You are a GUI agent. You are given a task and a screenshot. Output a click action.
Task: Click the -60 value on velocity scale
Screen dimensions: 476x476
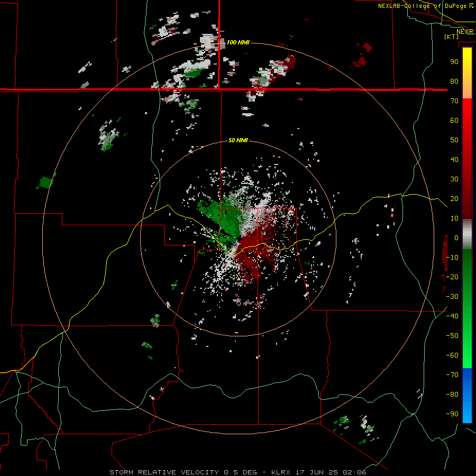pos(453,355)
